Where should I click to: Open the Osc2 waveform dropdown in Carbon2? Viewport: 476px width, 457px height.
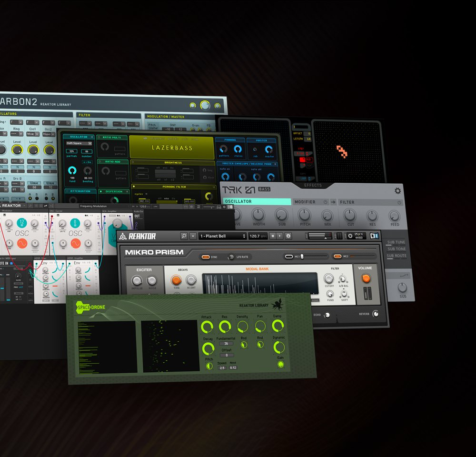click(49, 134)
